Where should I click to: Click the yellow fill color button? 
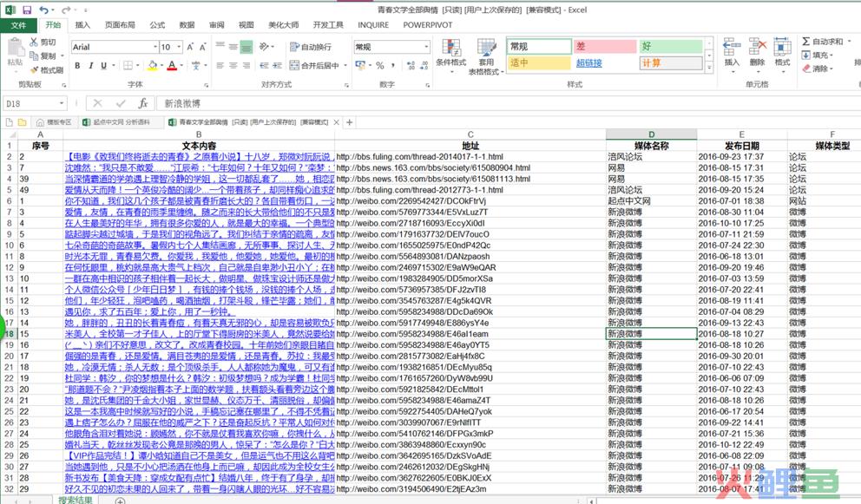[x=152, y=65]
